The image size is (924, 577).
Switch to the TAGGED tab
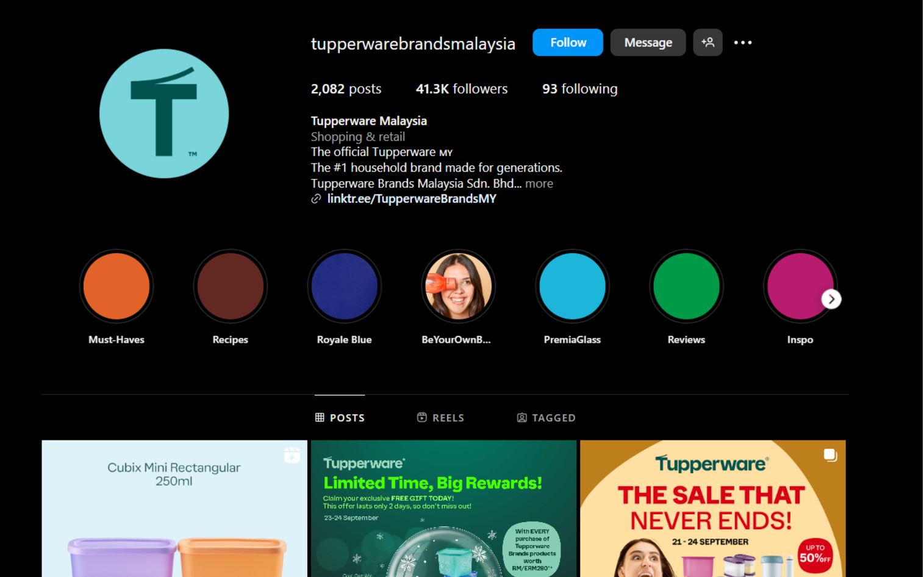[546, 418]
